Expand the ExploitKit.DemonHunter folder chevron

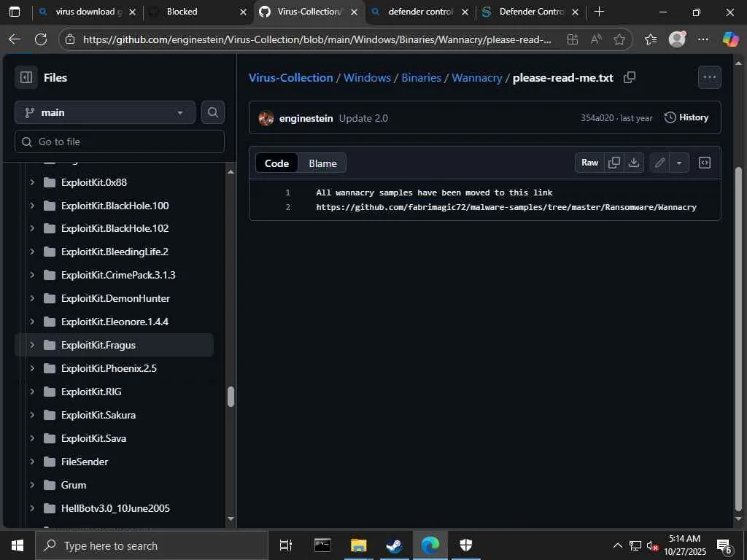(32, 298)
